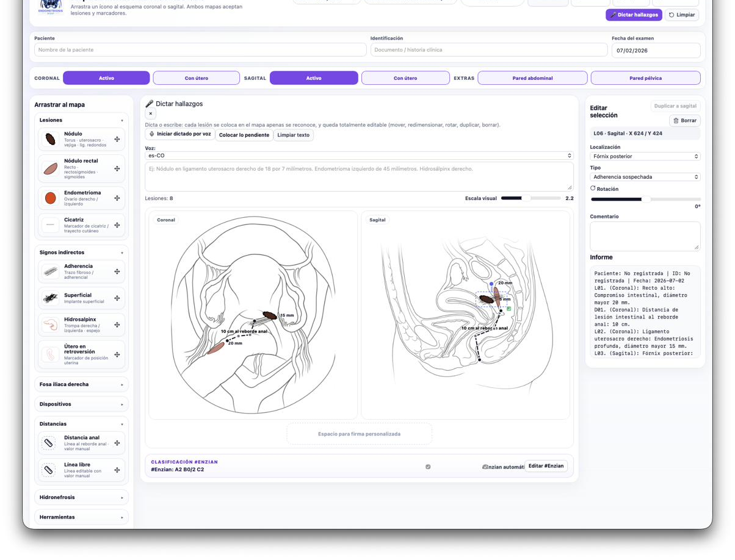Viewport: 735px width, 560px height.
Task: Click move handle on Adherencia row
Action: coord(117,271)
